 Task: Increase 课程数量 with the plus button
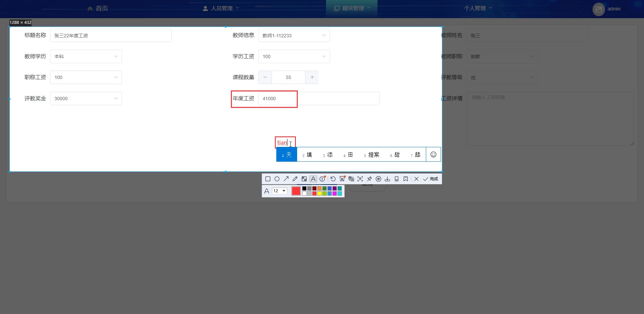point(312,77)
